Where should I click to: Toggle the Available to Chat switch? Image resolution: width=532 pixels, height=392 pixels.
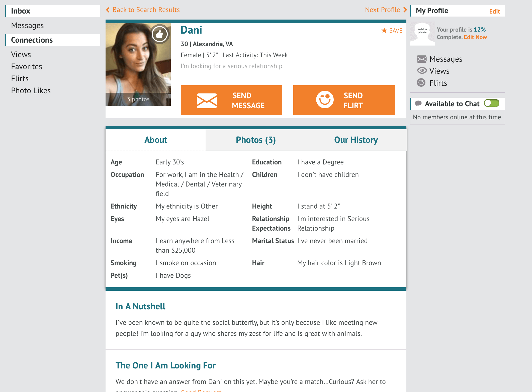tap(492, 103)
